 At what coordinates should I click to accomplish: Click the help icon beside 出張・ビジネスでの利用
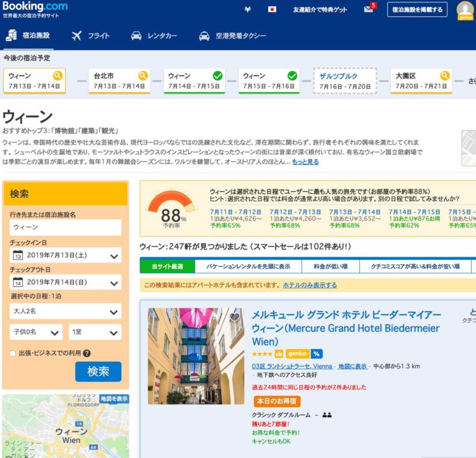(86, 353)
